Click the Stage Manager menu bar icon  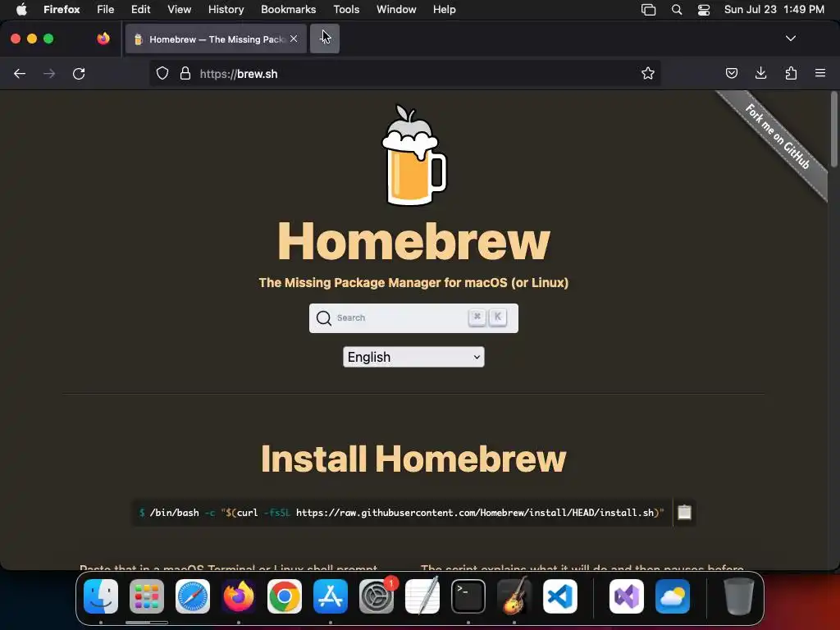[648, 9]
